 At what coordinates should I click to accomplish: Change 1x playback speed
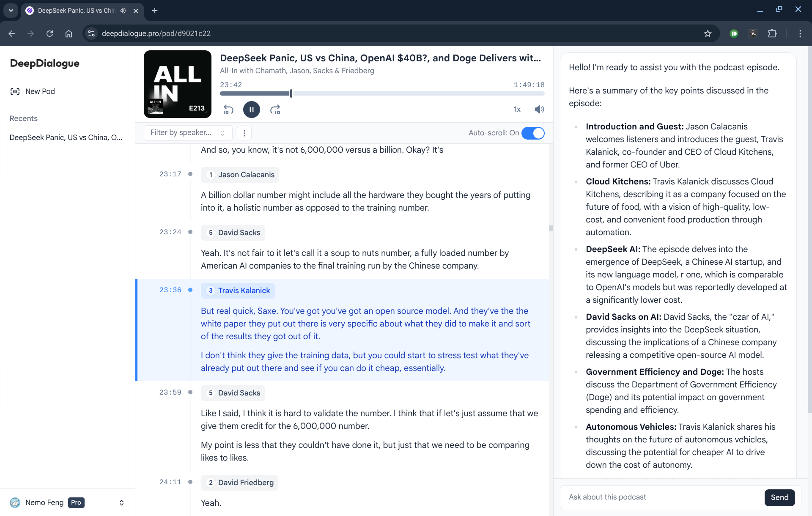pyautogui.click(x=517, y=110)
